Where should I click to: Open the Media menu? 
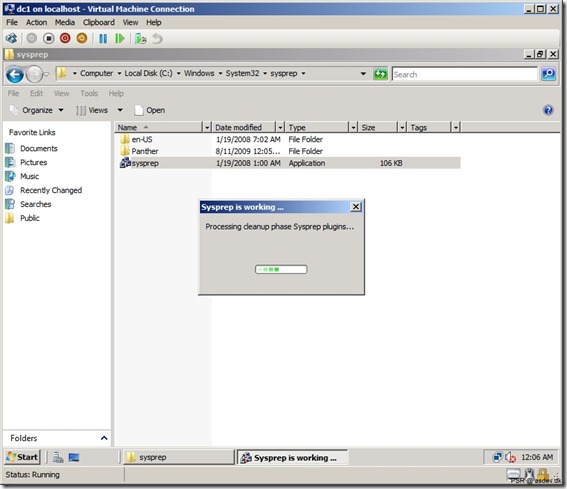click(x=65, y=22)
